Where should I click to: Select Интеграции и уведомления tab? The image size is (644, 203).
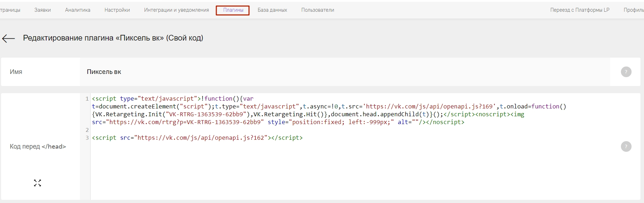(176, 10)
